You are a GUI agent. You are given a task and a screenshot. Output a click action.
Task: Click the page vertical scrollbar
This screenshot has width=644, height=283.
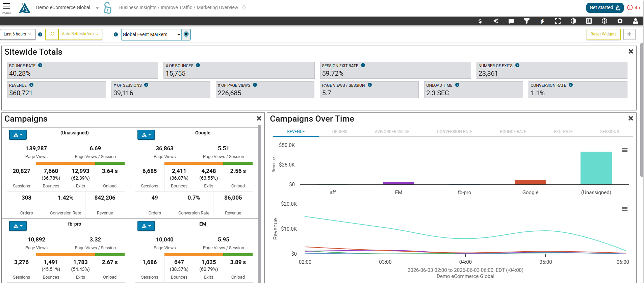642,110
